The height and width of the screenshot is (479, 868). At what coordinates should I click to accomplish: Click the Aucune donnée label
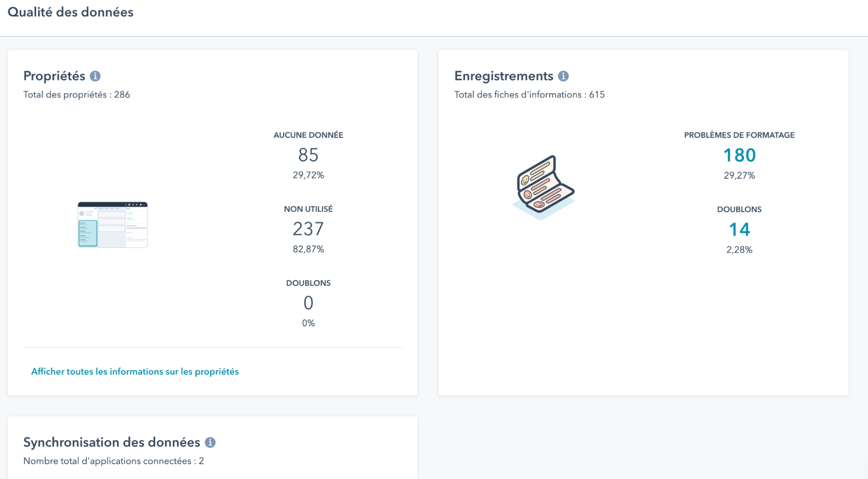[x=308, y=135]
